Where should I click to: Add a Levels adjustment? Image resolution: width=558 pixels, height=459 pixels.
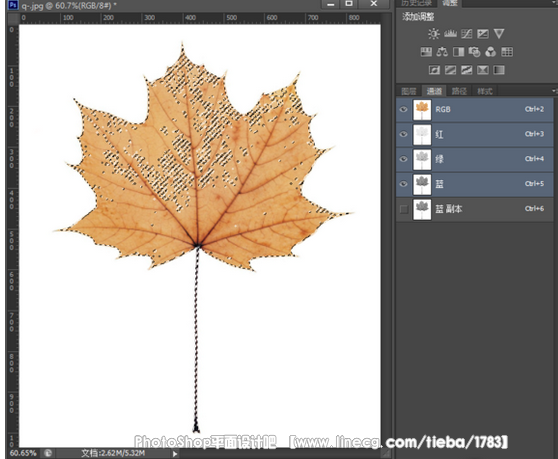[450, 34]
